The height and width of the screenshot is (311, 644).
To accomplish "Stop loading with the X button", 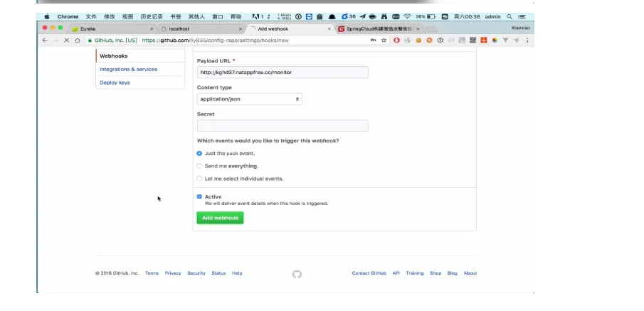I will [67, 41].
